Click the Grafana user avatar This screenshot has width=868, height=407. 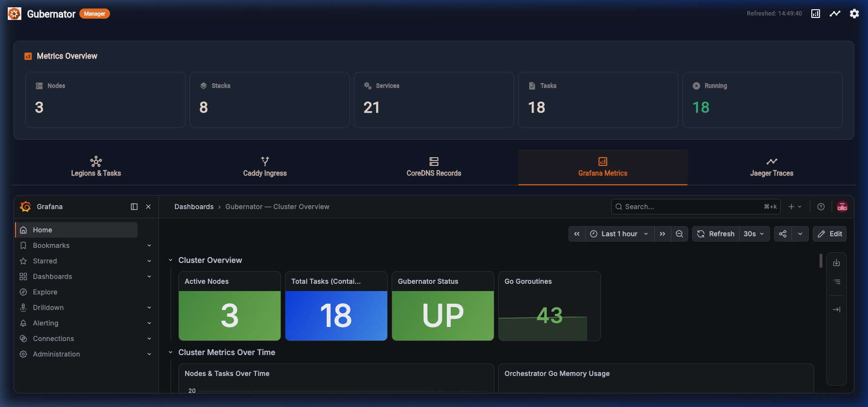[842, 207]
